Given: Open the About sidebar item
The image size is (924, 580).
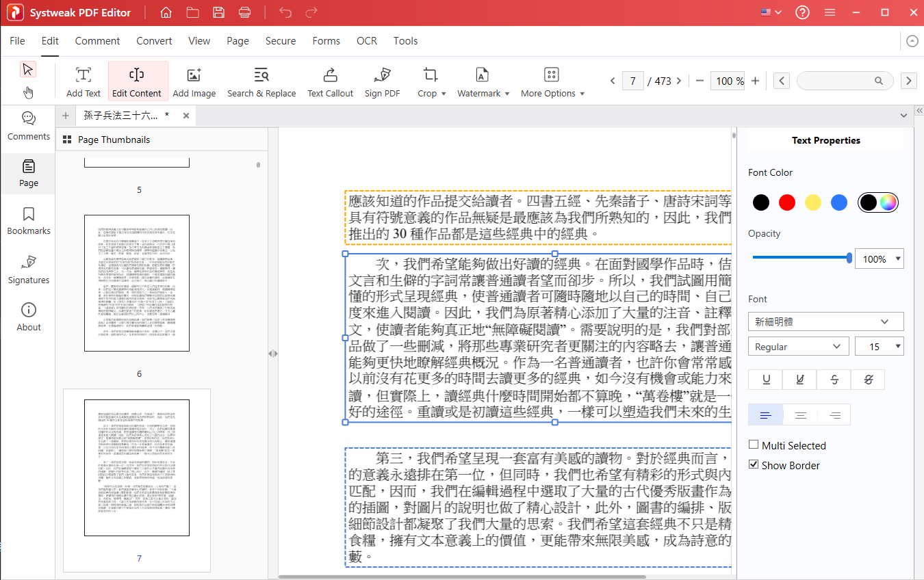Looking at the screenshot, I should click(x=28, y=317).
